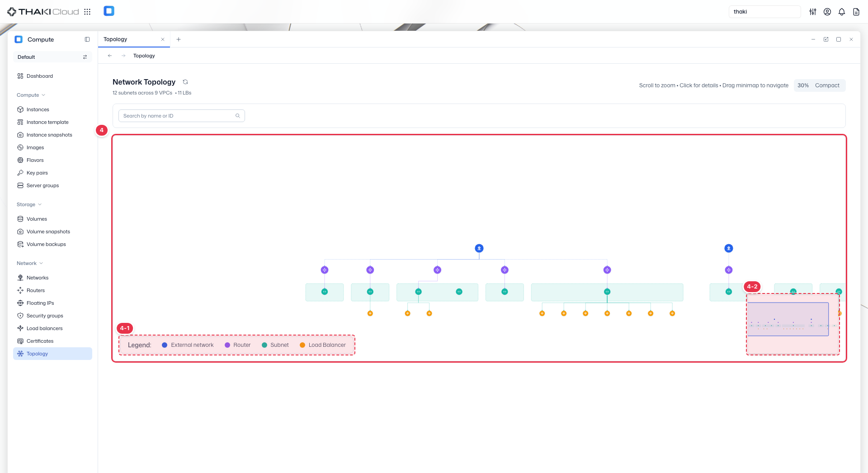Switch project using Default swap icon

pos(85,57)
